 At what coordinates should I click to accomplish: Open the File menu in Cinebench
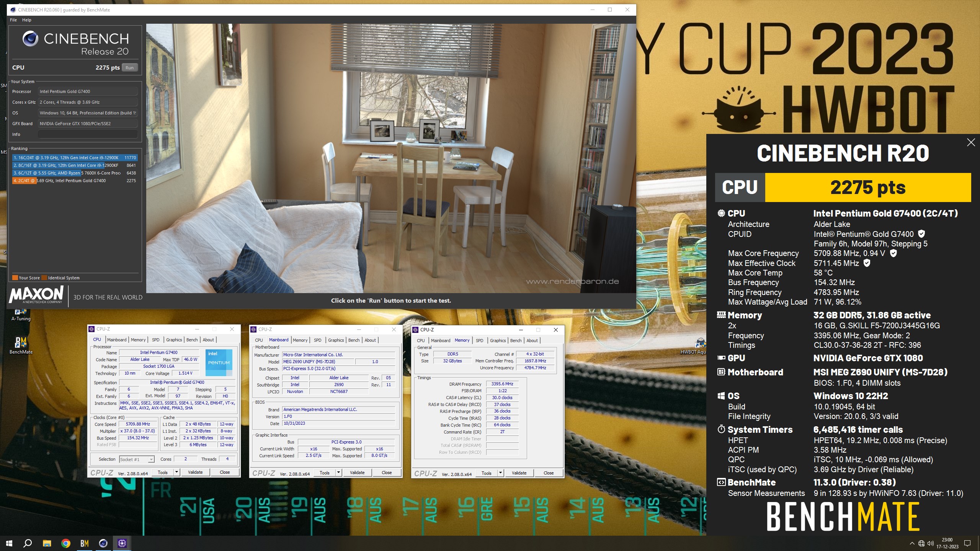click(x=13, y=20)
